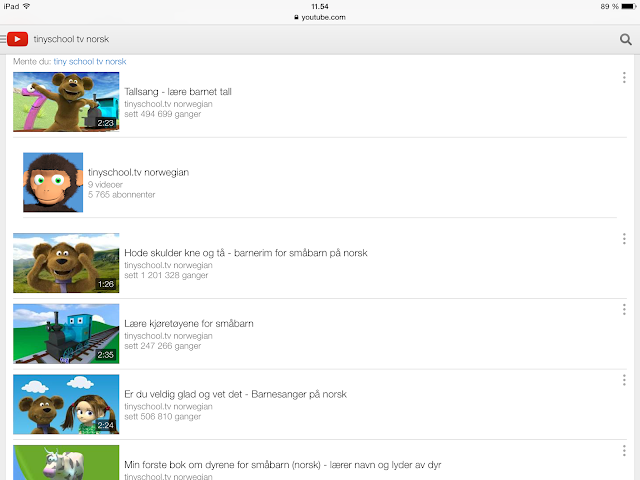This screenshot has height=480, width=640.
Task: Open the hamburger menu beside YouTube logo
Action: (2, 39)
